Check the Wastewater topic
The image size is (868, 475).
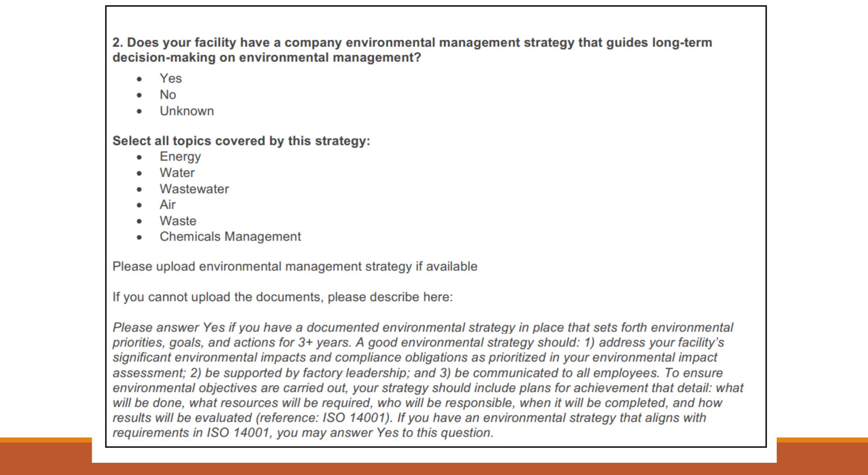194,189
